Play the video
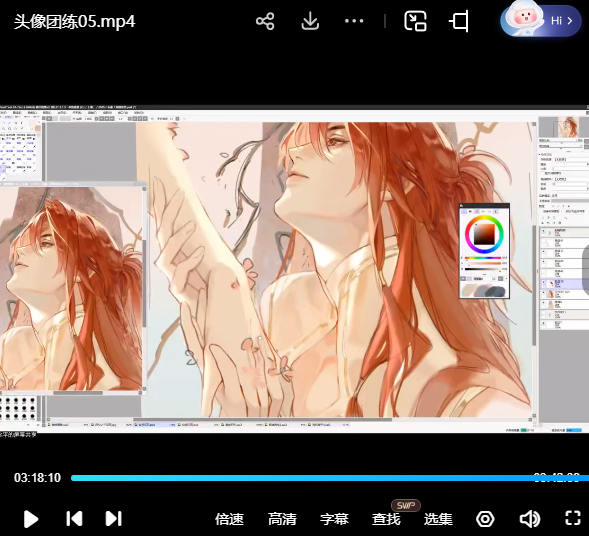 pyautogui.click(x=31, y=519)
